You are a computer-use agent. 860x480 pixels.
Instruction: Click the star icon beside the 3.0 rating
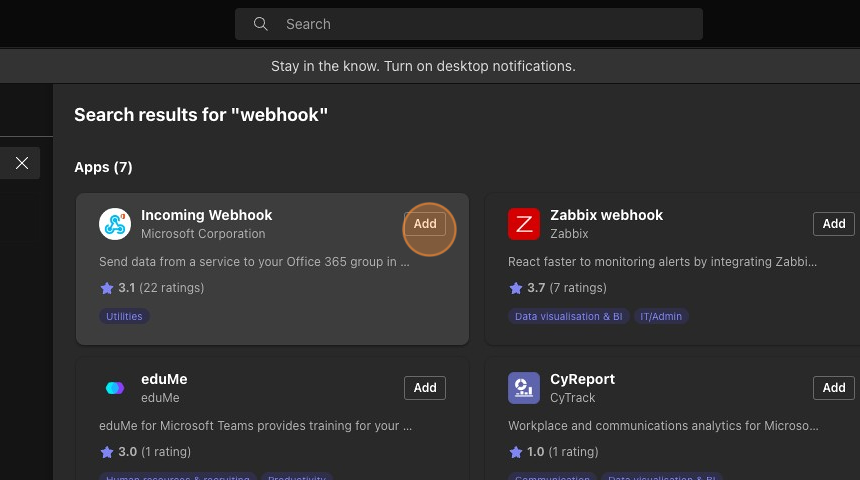[x=107, y=452]
